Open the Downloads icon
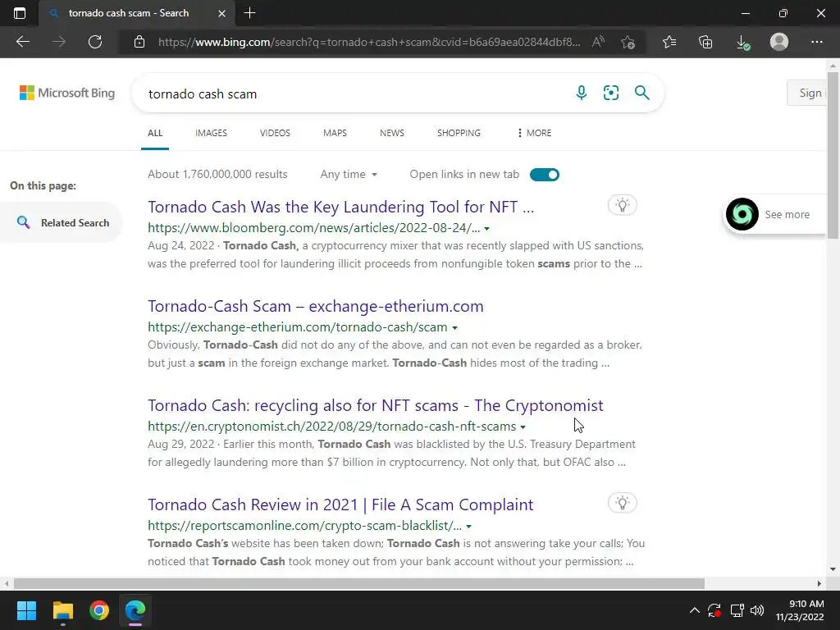This screenshot has height=630, width=840. point(742,42)
